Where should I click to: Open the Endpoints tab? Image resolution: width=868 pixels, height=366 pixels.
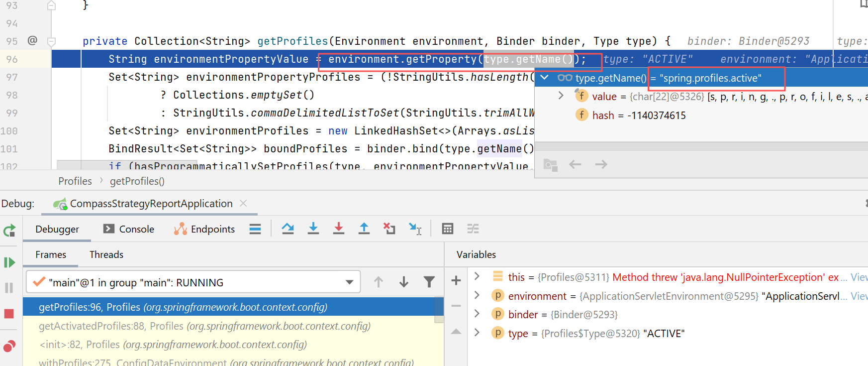click(204, 229)
